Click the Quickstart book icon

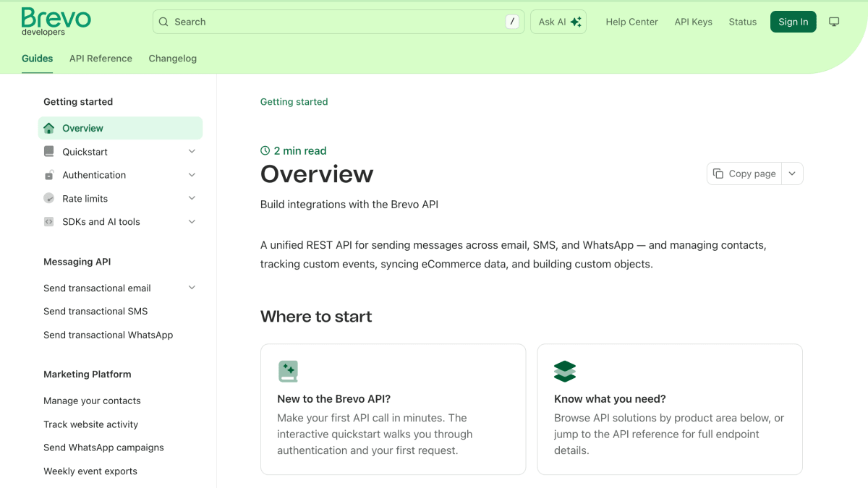tap(49, 152)
